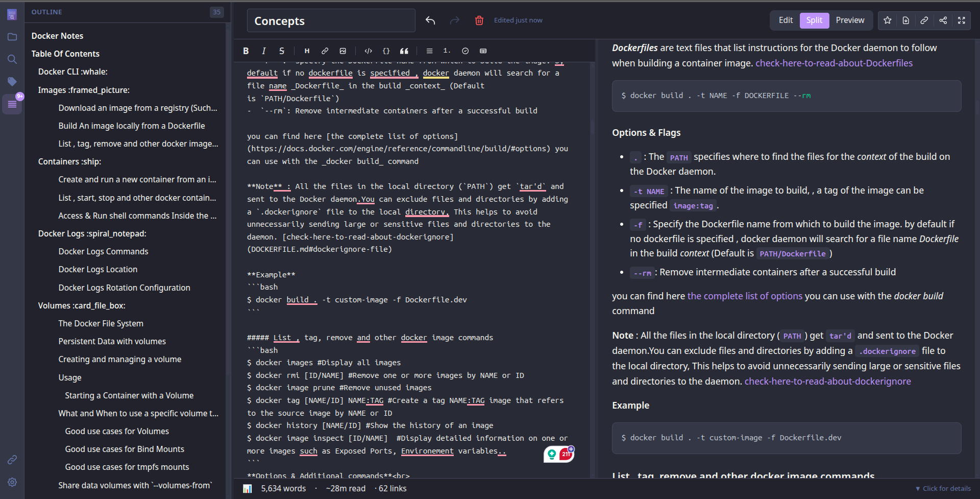Toggle italic formatting
Image resolution: width=980 pixels, height=499 pixels.
click(263, 51)
